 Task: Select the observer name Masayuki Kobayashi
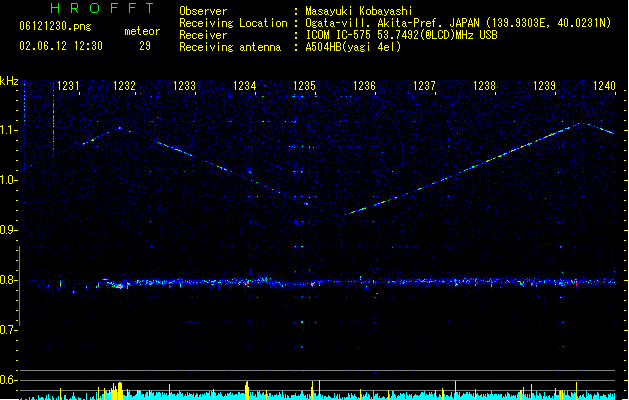pos(358,11)
